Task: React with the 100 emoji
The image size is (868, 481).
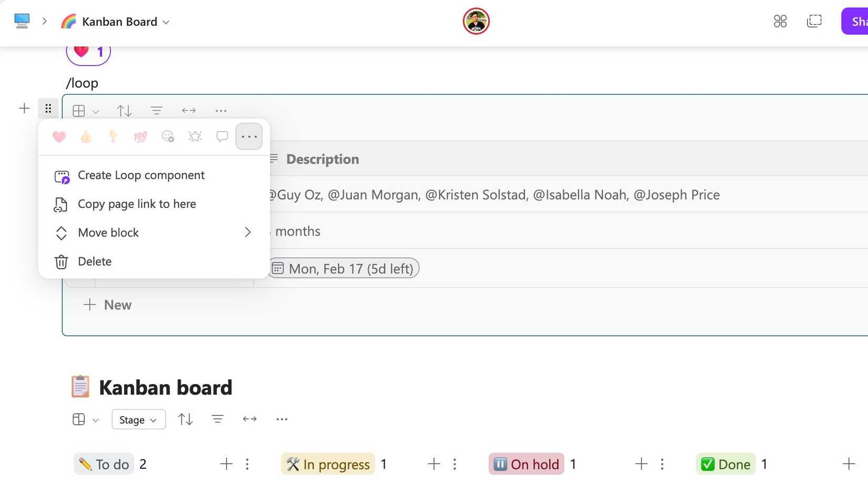Action: pyautogui.click(x=140, y=136)
